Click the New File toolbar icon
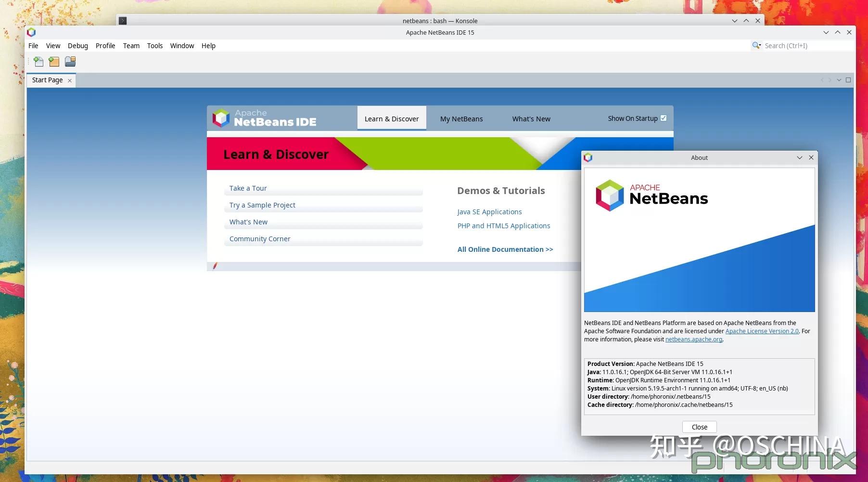 [38, 61]
